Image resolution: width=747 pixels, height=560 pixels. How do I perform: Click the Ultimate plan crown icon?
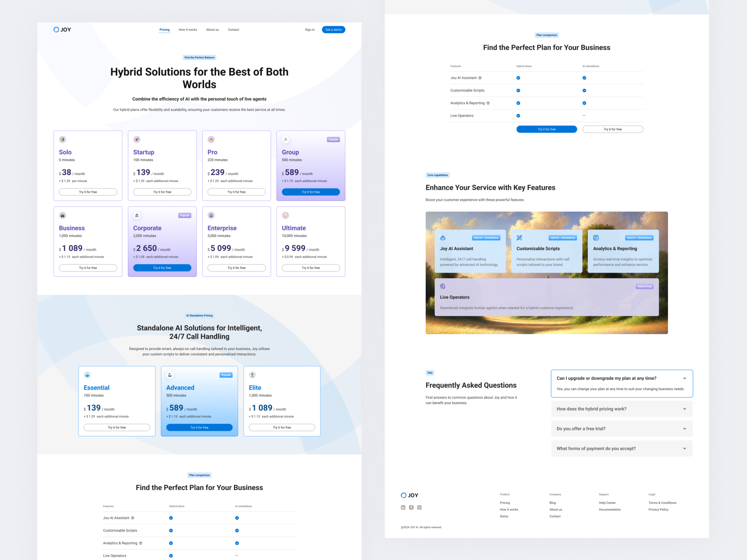(286, 216)
